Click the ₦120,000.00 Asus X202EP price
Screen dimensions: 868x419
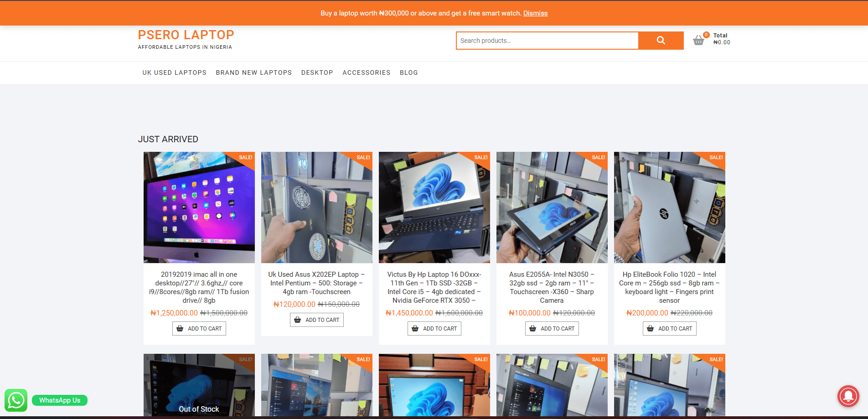pos(294,305)
